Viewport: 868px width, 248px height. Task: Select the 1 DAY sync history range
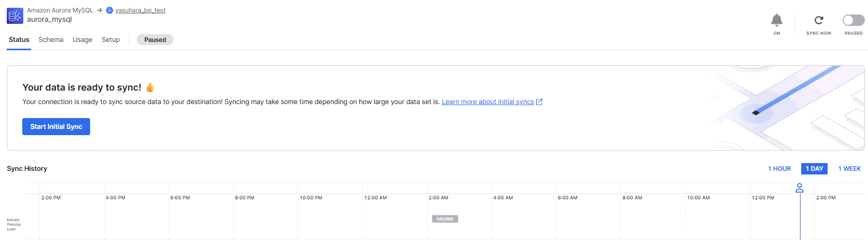(814, 169)
